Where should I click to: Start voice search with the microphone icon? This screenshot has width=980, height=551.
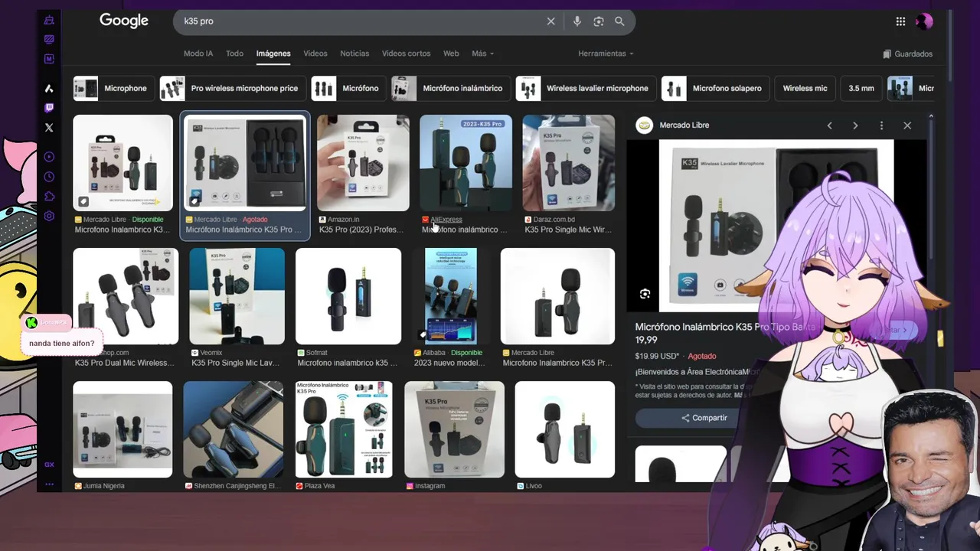pos(577,21)
